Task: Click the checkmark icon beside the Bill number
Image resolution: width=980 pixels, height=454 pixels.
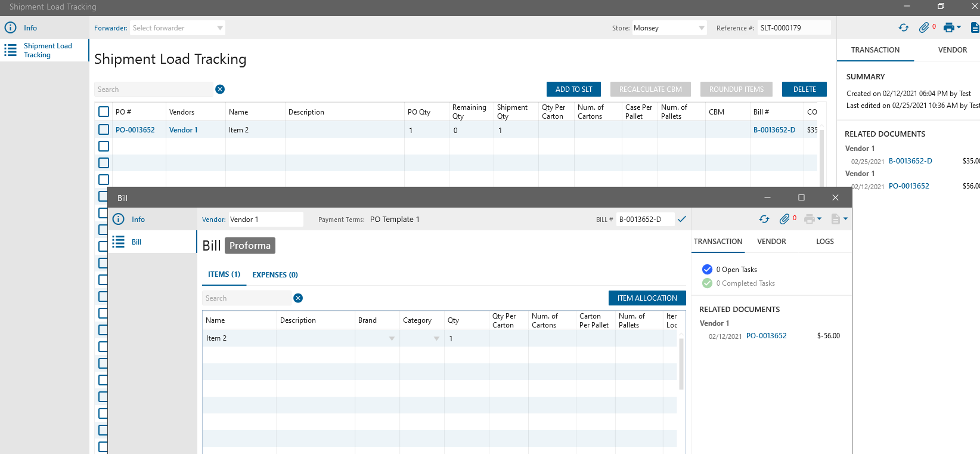Action: pos(682,219)
